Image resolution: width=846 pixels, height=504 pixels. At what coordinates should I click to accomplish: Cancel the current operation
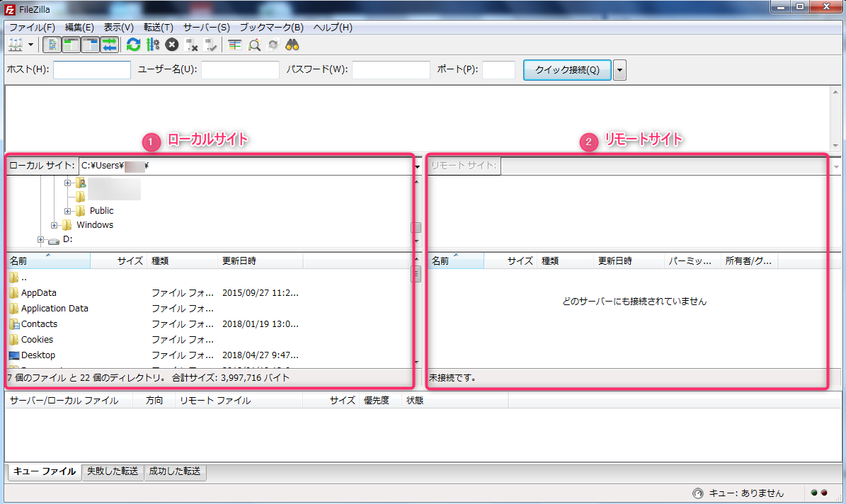pos(172,45)
